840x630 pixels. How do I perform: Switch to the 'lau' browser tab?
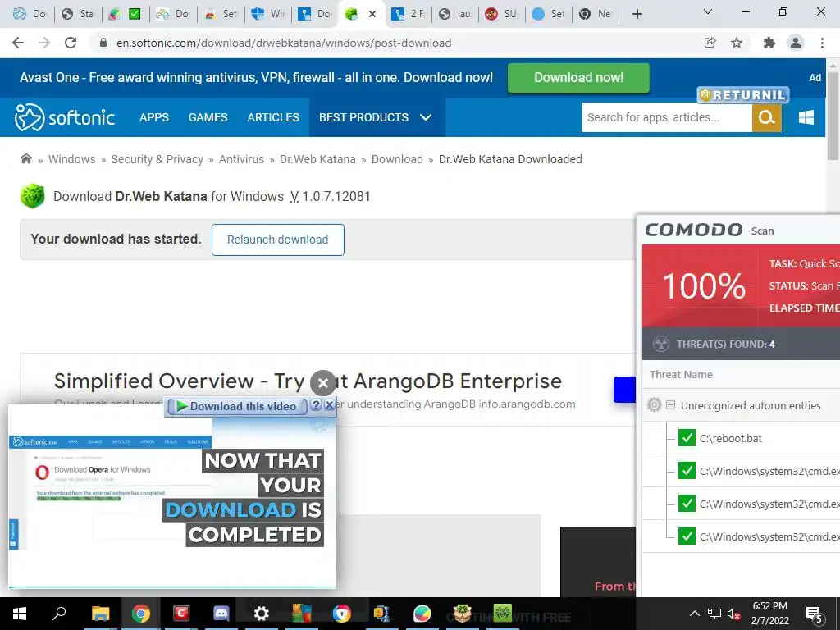455,14
